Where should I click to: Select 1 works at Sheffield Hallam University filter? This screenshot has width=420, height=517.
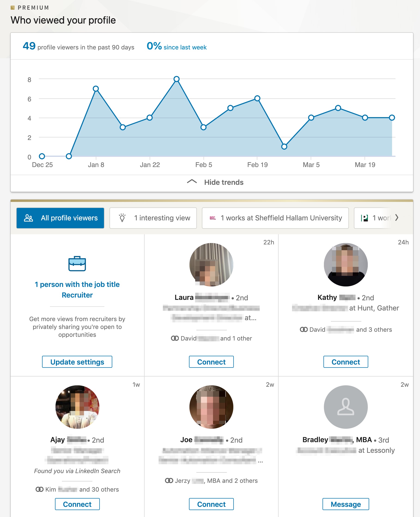click(x=275, y=218)
